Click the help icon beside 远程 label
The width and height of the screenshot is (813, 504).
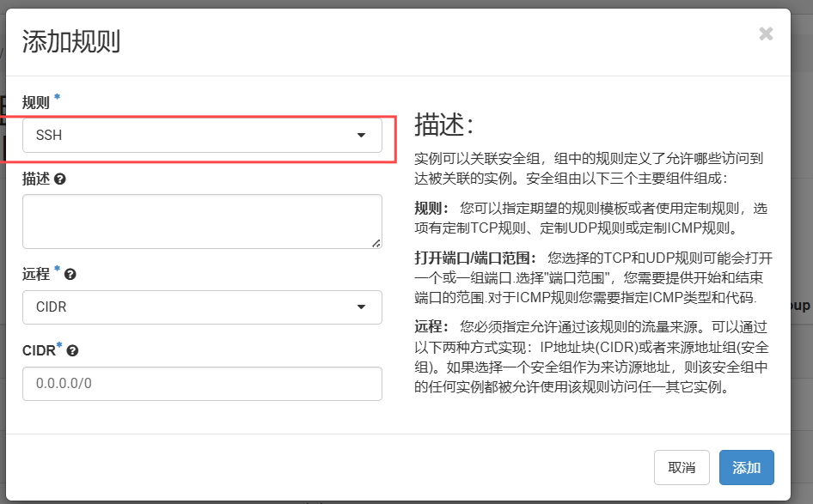point(70,275)
